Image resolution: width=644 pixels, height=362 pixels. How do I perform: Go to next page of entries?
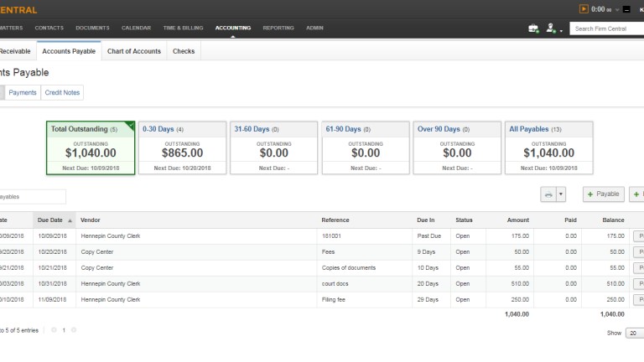click(74, 330)
